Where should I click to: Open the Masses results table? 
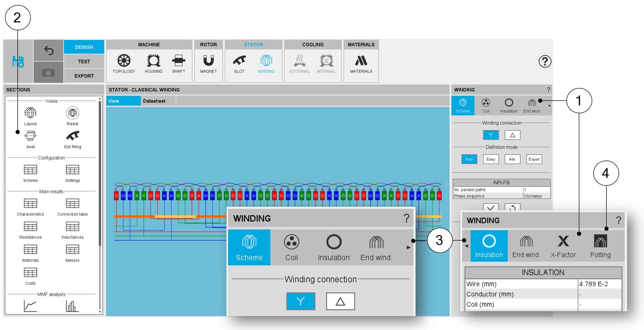coord(73,253)
